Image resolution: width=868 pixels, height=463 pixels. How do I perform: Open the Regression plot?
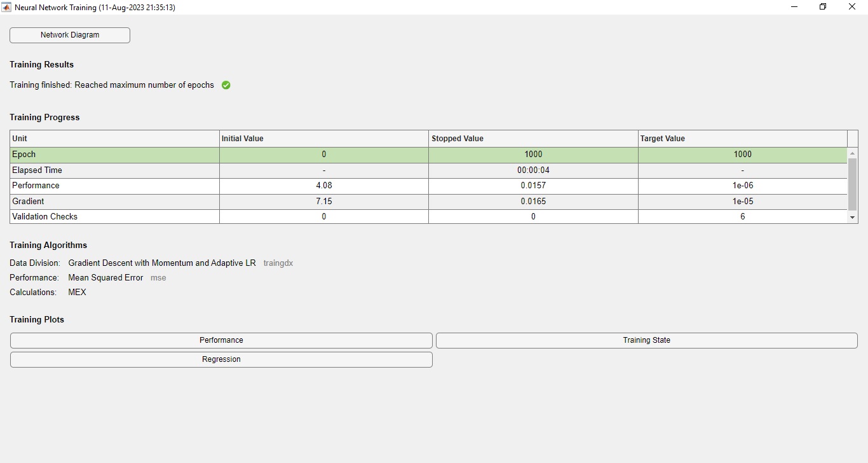221,359
